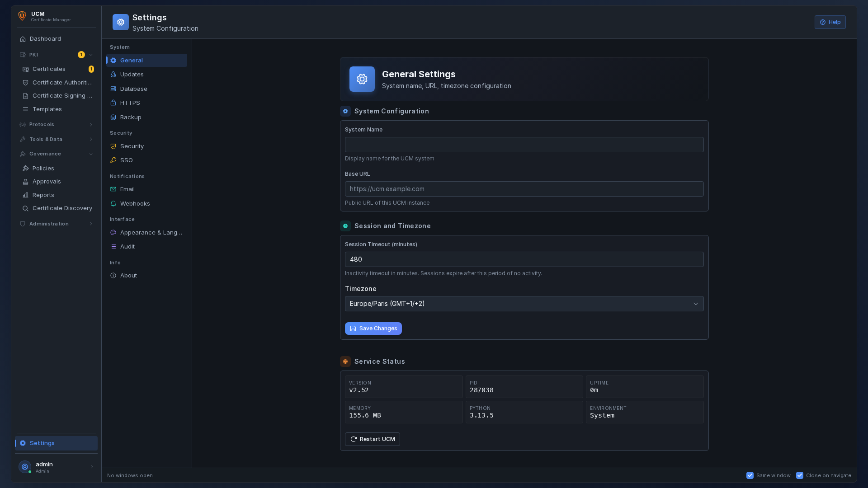The height and width of the screenshot is (488, 868).
Task: Disable Close on navigate option
Action: (x=799, y=475)
